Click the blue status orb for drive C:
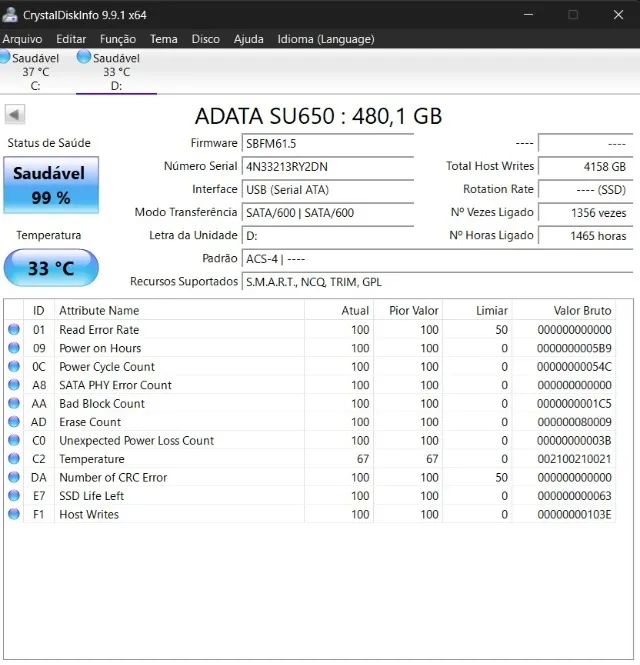Viewport: 640px width, 665px height. pos(5,57)
